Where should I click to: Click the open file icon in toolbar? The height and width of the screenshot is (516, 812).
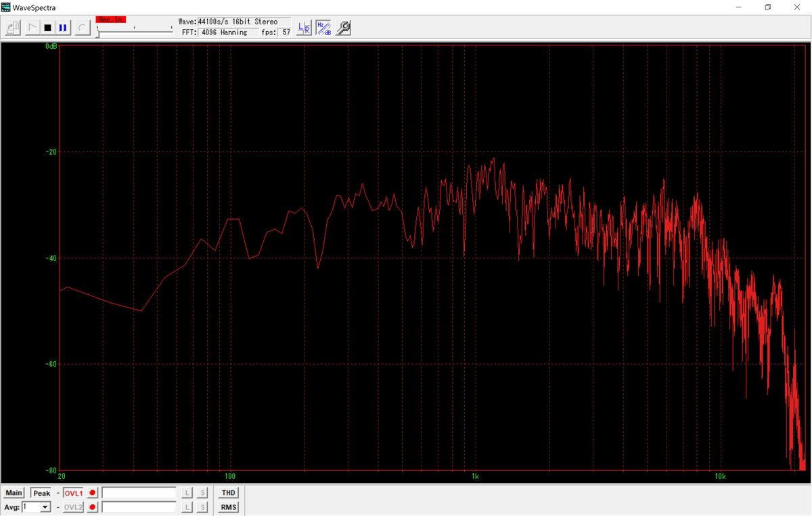pos(14,28)
